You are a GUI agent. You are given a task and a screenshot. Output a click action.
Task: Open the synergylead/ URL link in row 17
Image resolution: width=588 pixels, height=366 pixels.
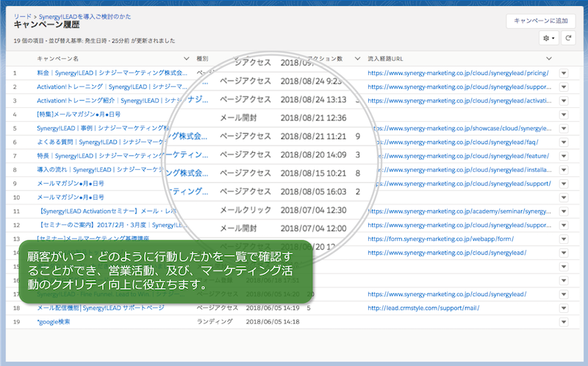tap(447, 295)
